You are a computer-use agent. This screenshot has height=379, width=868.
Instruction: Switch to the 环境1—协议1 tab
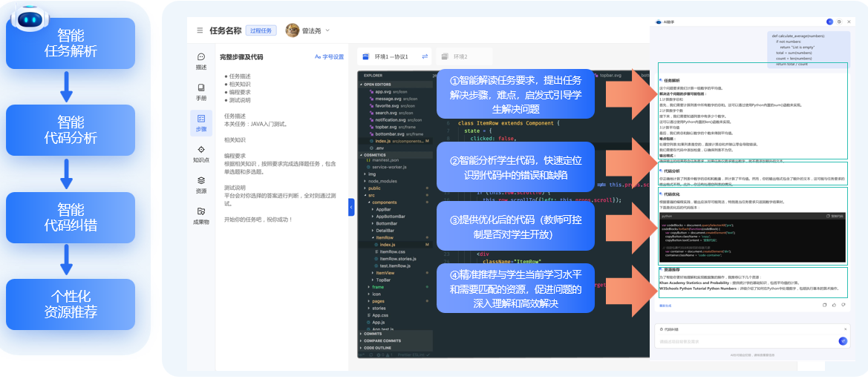pos(394,56)
